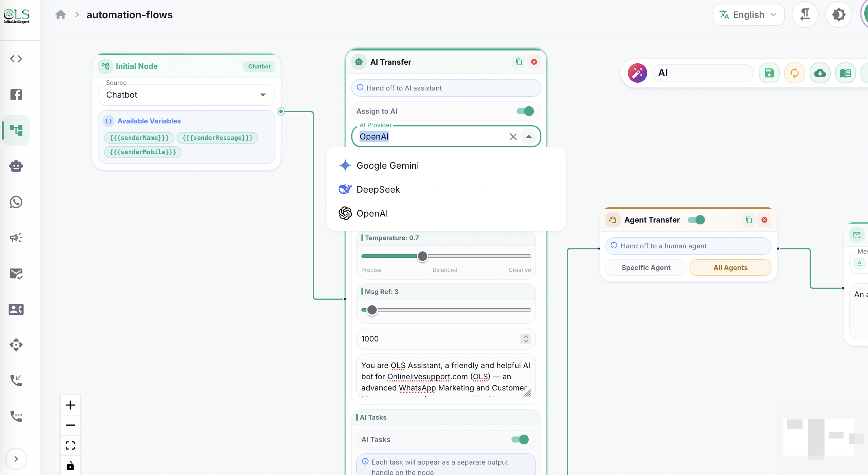
Task: Click the orange refresh flow icon
Action: [x=795, y=73]
